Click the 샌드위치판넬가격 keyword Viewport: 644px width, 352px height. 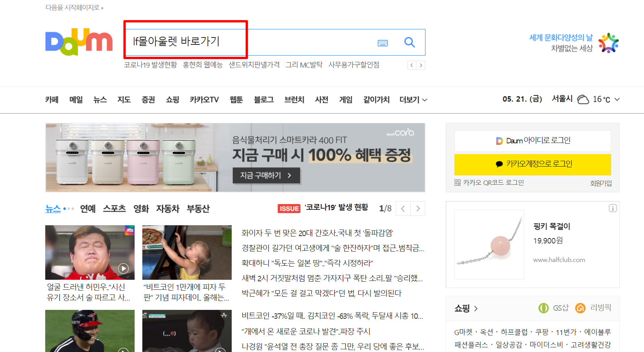(254, 65)
